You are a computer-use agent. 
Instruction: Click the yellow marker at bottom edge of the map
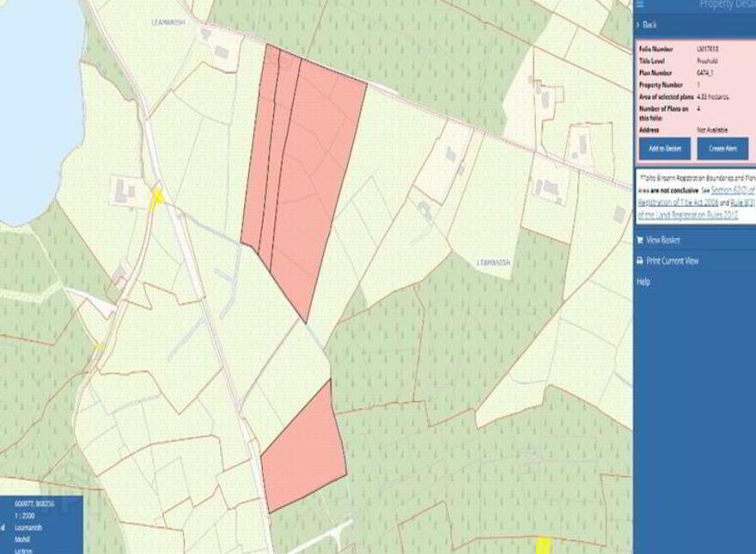coord(543,546)
